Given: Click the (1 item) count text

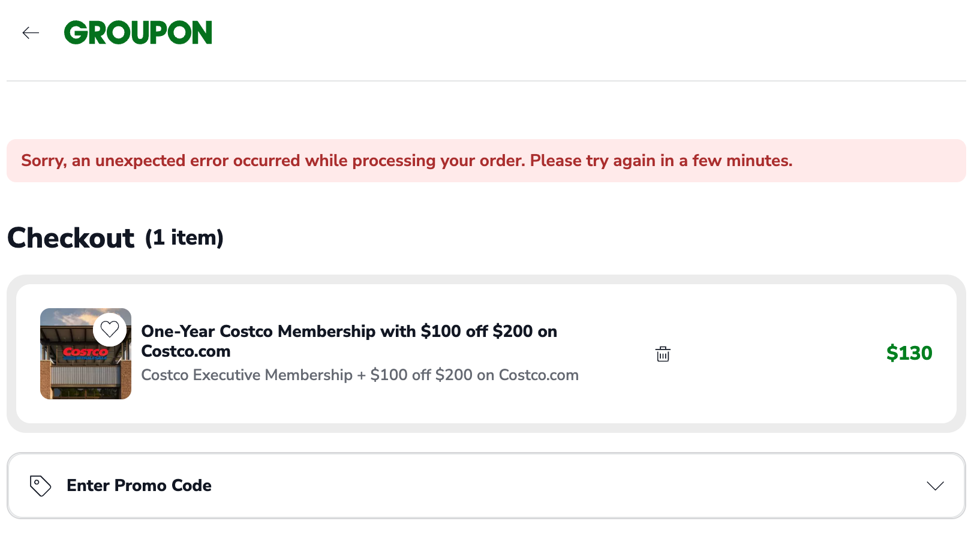Looking at the screenshot, I should coord(184,238).
